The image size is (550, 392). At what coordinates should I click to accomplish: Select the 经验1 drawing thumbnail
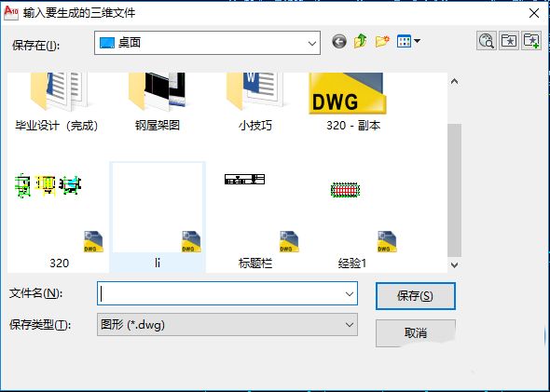[x=345, y=190]
